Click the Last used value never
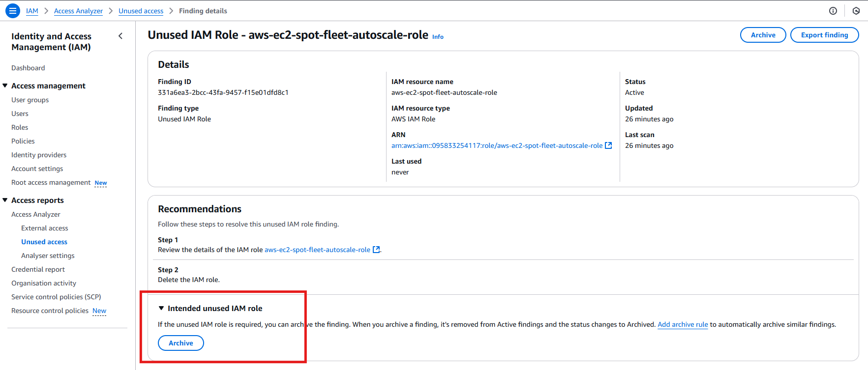Screen dimensions: 868x370 400,172
